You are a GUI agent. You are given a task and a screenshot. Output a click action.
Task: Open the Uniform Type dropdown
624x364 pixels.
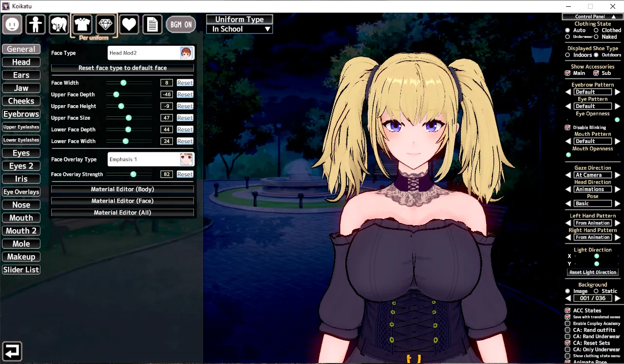(239, 29)
